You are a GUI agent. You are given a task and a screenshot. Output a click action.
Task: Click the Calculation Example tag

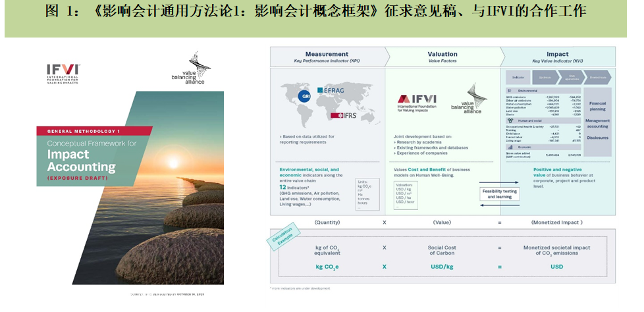(283, 237)
